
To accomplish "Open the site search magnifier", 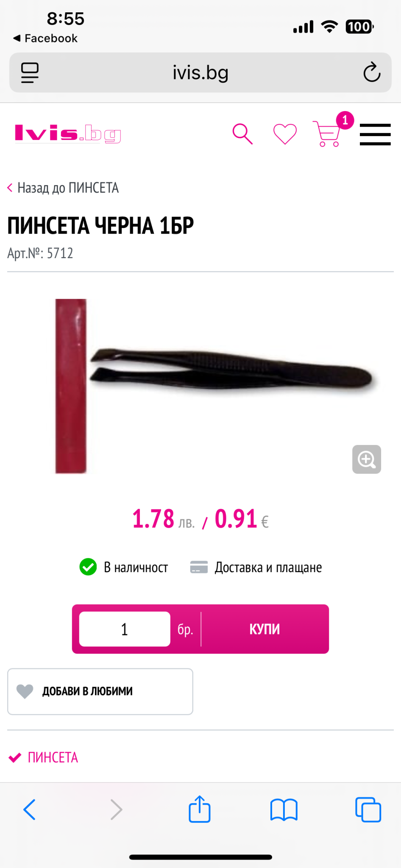I will pyautogui.click(x=242, y=134).
